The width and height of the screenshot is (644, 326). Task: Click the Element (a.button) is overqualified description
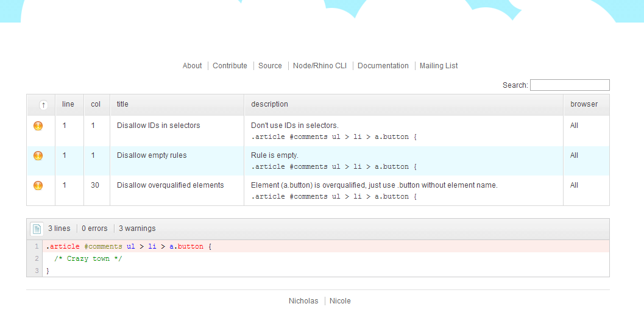(x=374, y=185)
